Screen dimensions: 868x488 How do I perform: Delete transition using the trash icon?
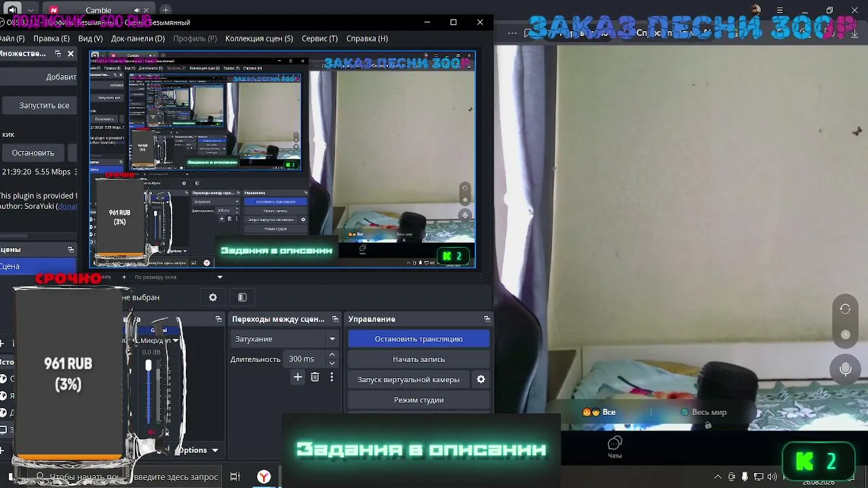[x=315, y=377]
